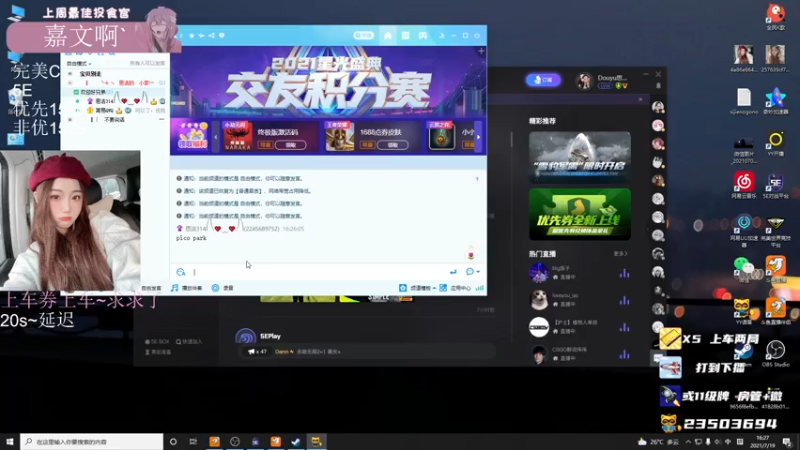Click the first friend avatar in 5E sidebar
This screenshot has width=800, height=450.
pos(658,107)
